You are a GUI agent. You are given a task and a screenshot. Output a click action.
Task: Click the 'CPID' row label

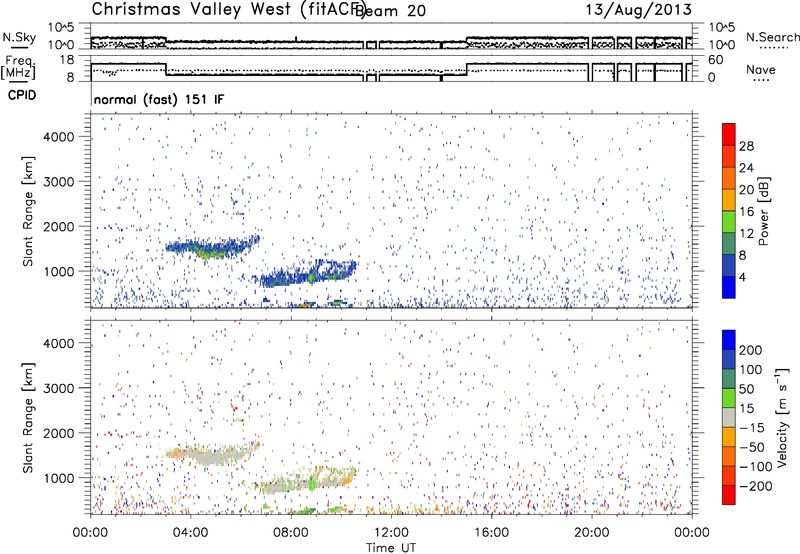pyautogui.click(x=22, y=95)
